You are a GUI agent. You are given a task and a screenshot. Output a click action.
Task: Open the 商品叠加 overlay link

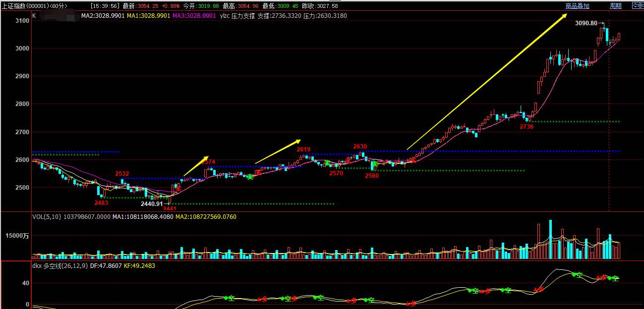coord(578,6)
